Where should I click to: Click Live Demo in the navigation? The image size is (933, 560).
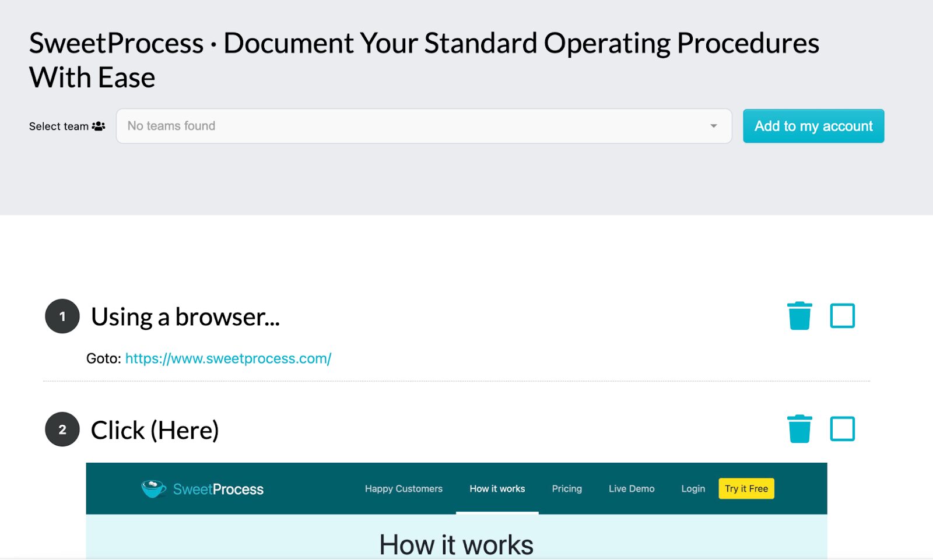631,488
